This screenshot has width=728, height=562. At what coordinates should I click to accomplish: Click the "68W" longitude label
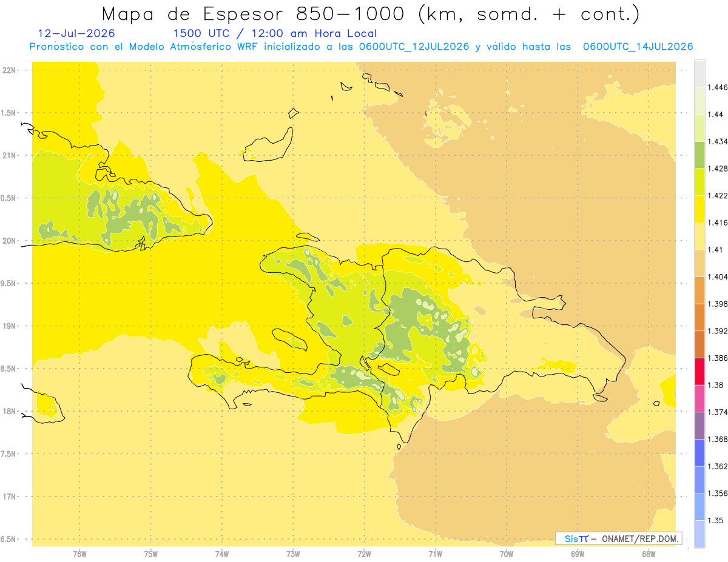[649, 554]
